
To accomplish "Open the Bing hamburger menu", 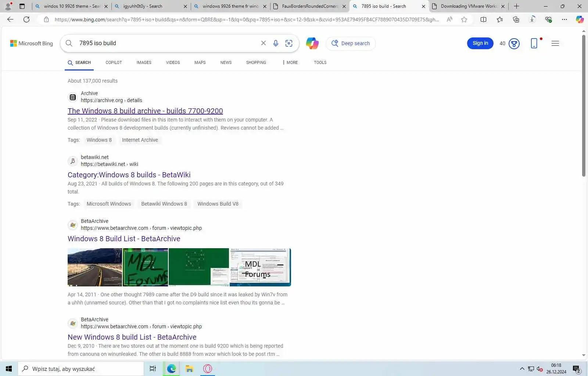I will tap(555, 43).
